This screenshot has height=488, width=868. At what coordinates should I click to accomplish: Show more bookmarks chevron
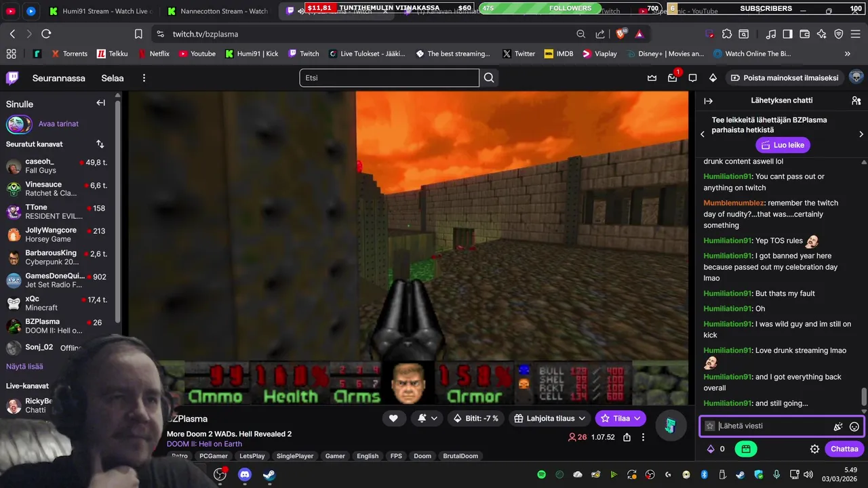pos(847,54)
